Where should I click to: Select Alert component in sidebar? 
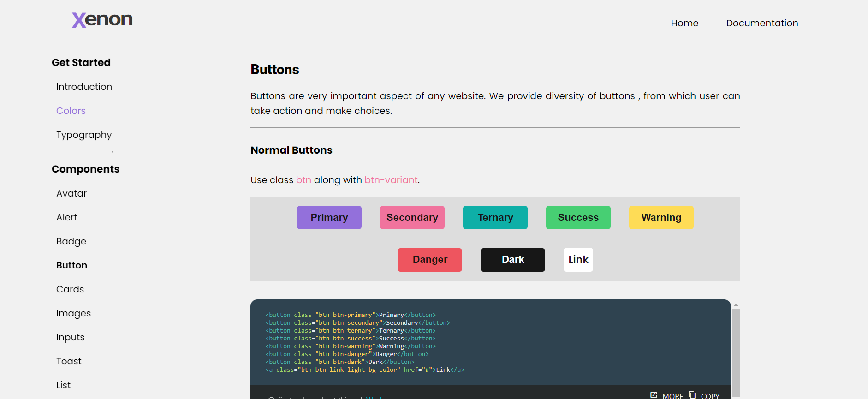(x=67, y=217)
